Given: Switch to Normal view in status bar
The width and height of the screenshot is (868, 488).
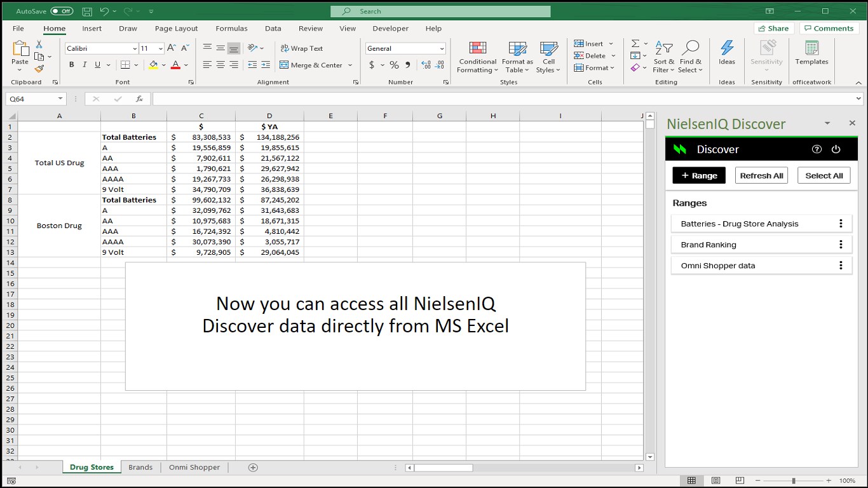Looking at the screenshot, I should [x=692, y=481].
